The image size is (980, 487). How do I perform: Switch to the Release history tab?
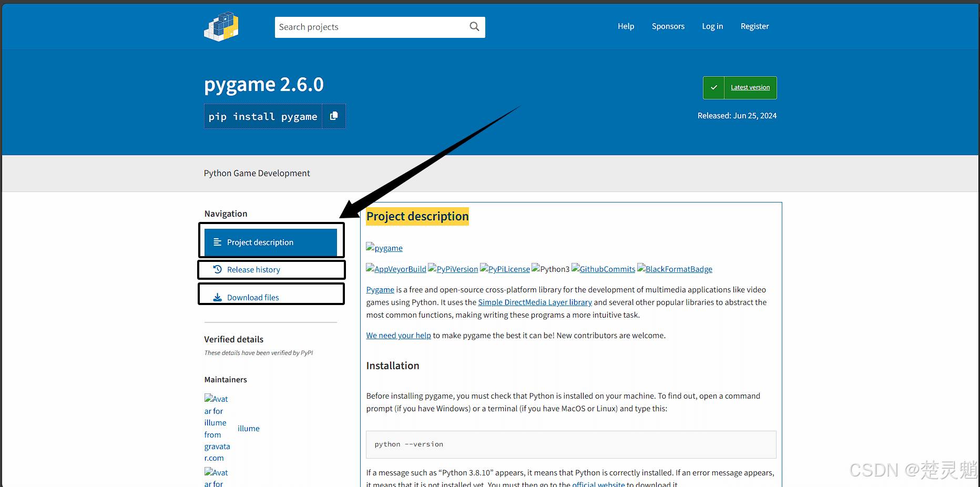[x=271, y=270]
